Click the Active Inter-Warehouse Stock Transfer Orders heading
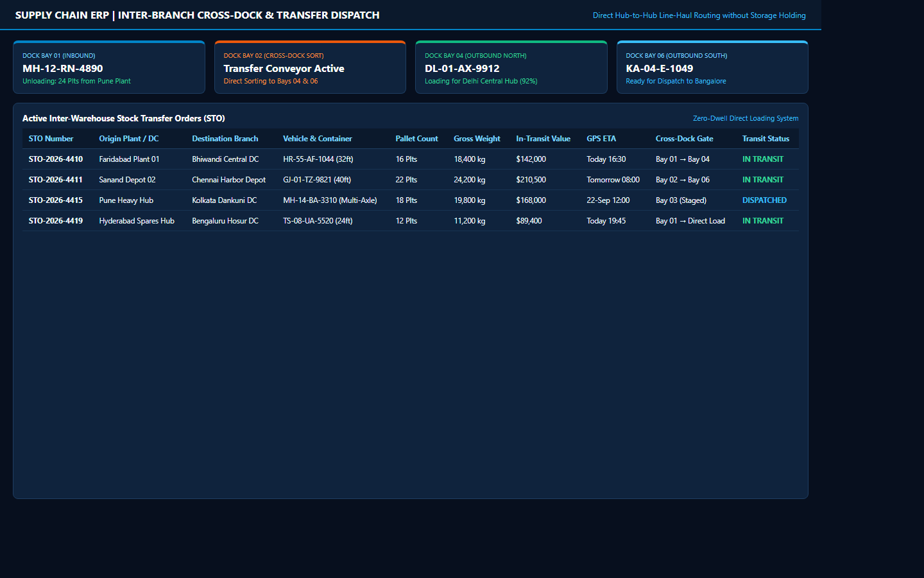This screenshot has width=924, height=578. (x=124, y=118)
